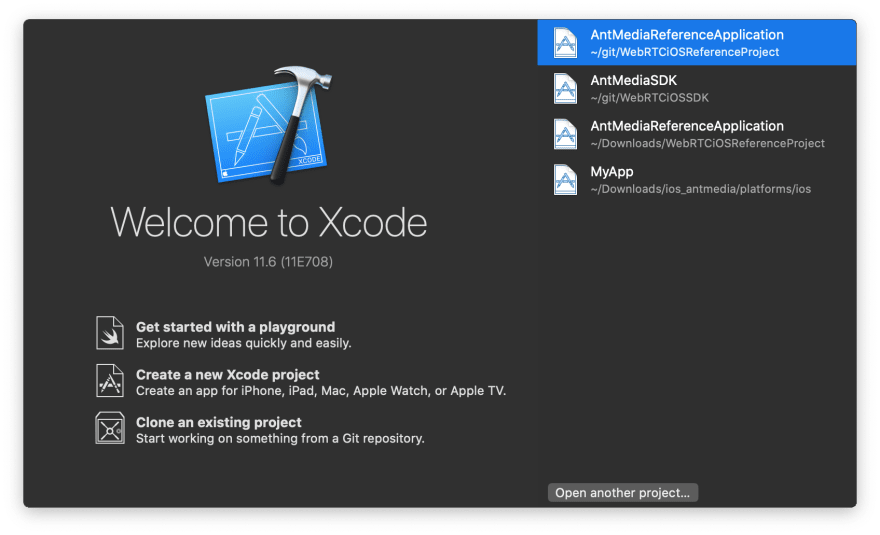Click project icon for AntMediaReferenceApplication in Downloads folder
880x535 pixels.
click(565, 134)
